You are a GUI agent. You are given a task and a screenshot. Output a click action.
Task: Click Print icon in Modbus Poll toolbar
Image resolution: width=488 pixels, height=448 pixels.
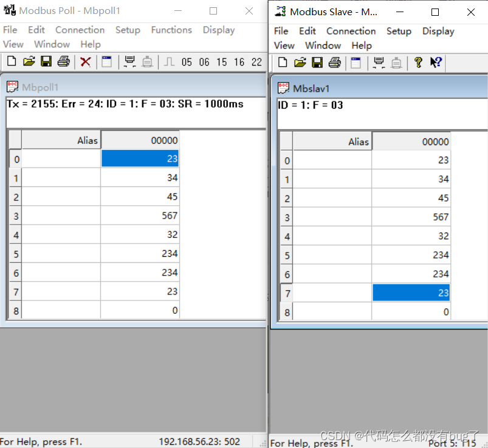(63, 61)
